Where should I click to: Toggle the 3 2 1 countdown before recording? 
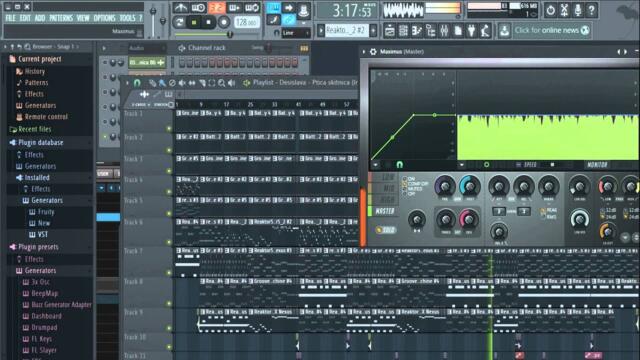point(217,7)
